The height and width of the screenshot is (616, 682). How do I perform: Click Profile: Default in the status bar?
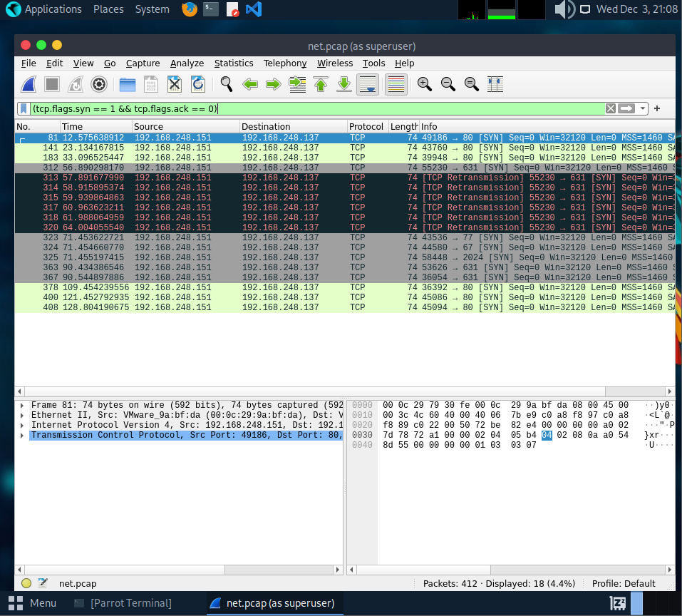pos(624,583)
